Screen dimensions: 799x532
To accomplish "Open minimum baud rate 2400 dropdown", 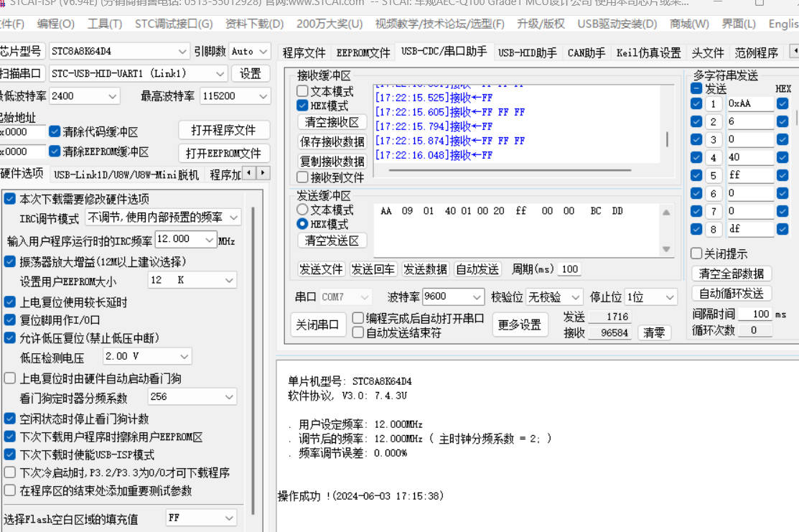I will point(85,95).
